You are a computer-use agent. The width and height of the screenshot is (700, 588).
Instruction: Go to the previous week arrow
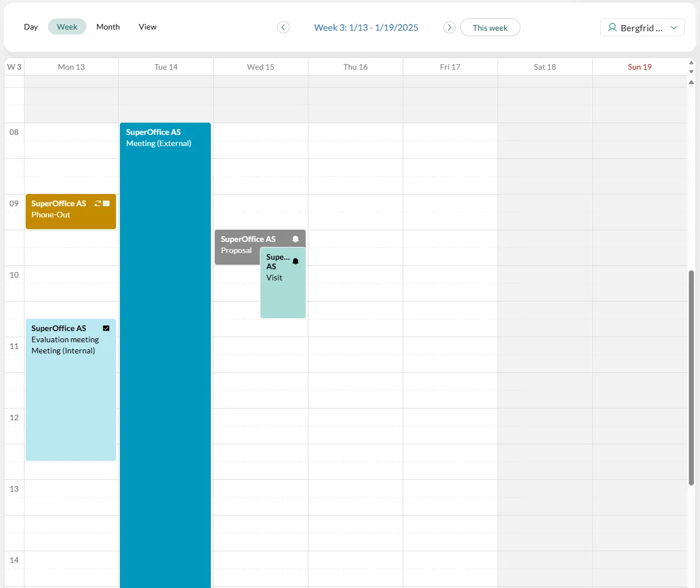pyautogui.click(x=283, y=27)
